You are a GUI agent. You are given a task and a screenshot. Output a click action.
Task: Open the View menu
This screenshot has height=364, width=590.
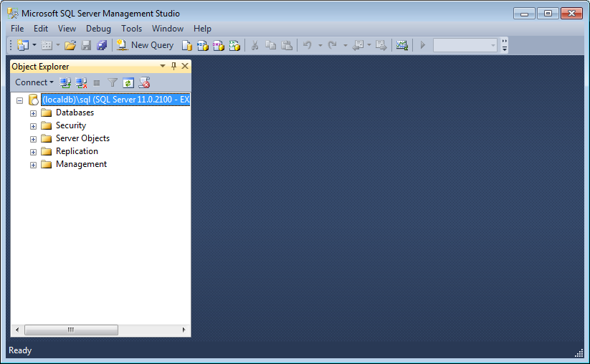click(x=67, y=29)
